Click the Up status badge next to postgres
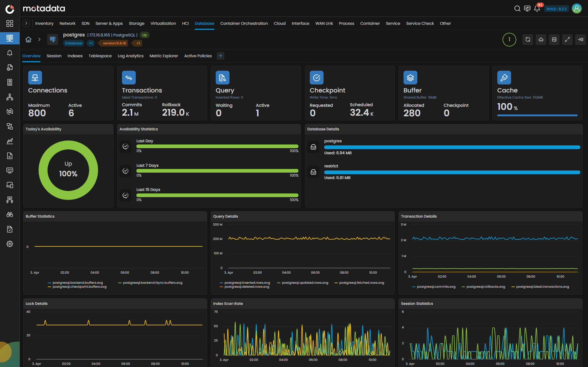588x367 pixels. click(144, 35)
